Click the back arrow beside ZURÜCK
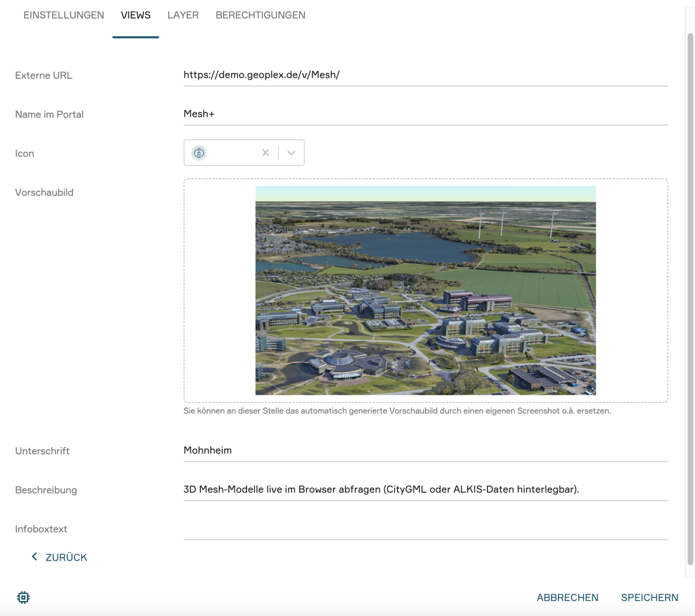Screen dimensions: 695x616 coord(34,557)
